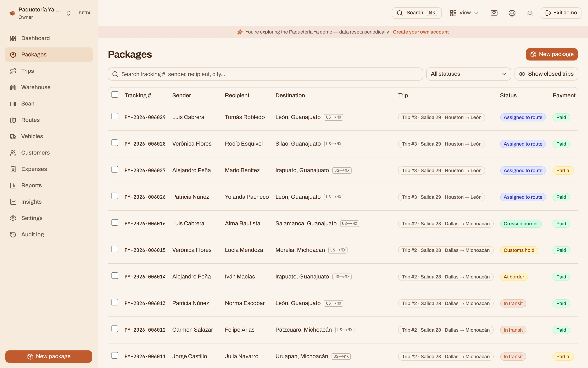This screenshot has height=368, width=588.
Task: Click the Crossed border status badge
Action: tap(521, 224)
